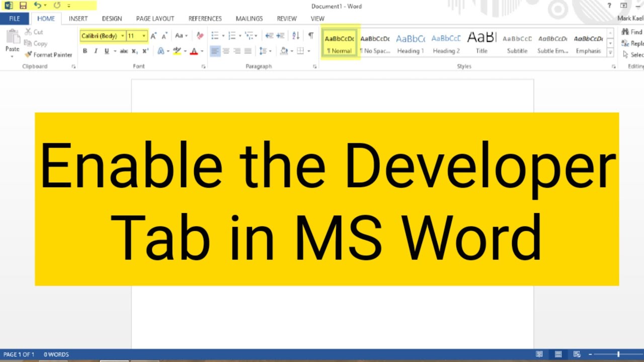Apply paragraph Shading
This screenshot has height=362, width=644.
pos(284,51)
